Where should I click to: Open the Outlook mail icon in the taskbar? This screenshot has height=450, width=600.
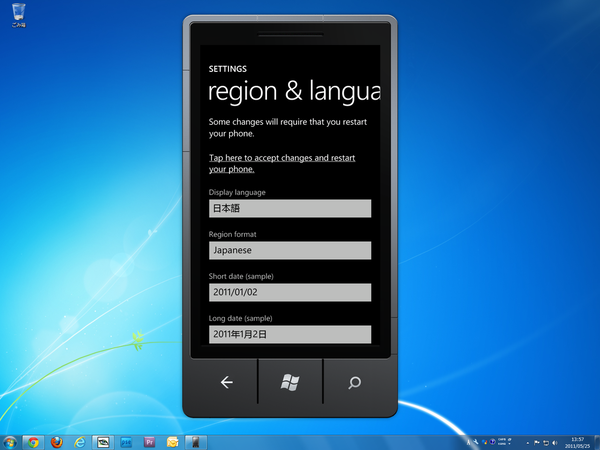(x=172, y=443)
